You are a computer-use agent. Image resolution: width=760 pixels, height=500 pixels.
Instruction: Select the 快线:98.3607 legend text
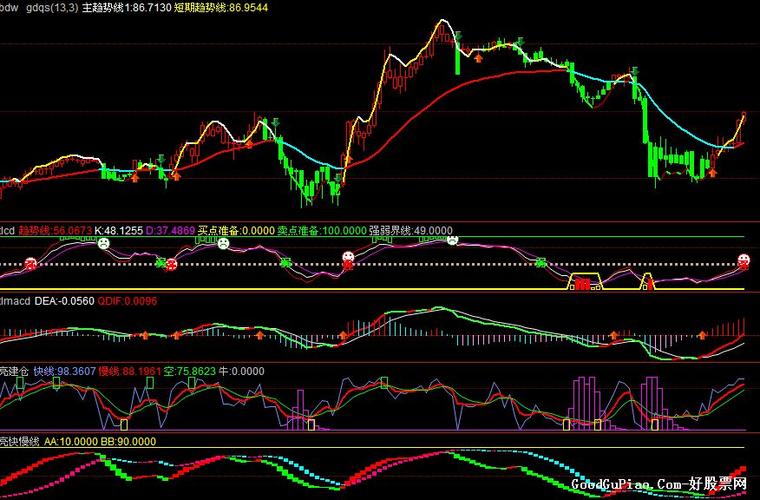pyautogui.click(x=64, y=372)
